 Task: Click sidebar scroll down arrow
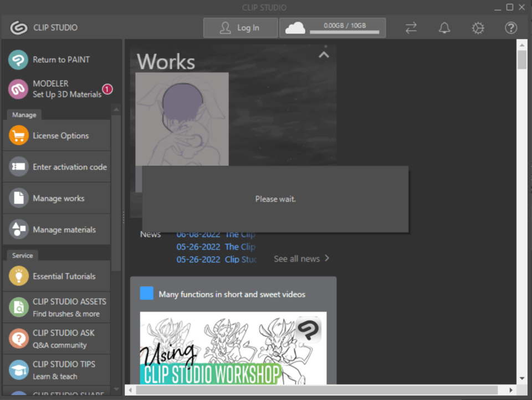[116, 389]
